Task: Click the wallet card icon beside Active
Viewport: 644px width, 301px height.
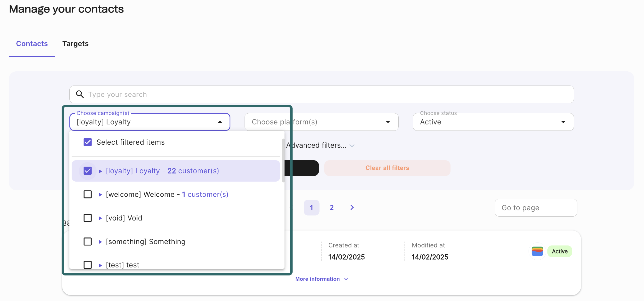Action: [x=537, y=251]
